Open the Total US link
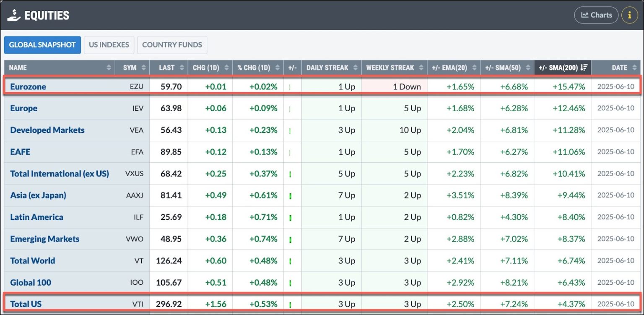 click(x=26, y=304)
